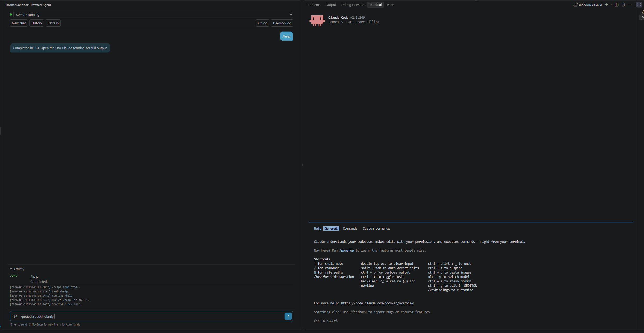Start a New chat

[x=19, y=23]
